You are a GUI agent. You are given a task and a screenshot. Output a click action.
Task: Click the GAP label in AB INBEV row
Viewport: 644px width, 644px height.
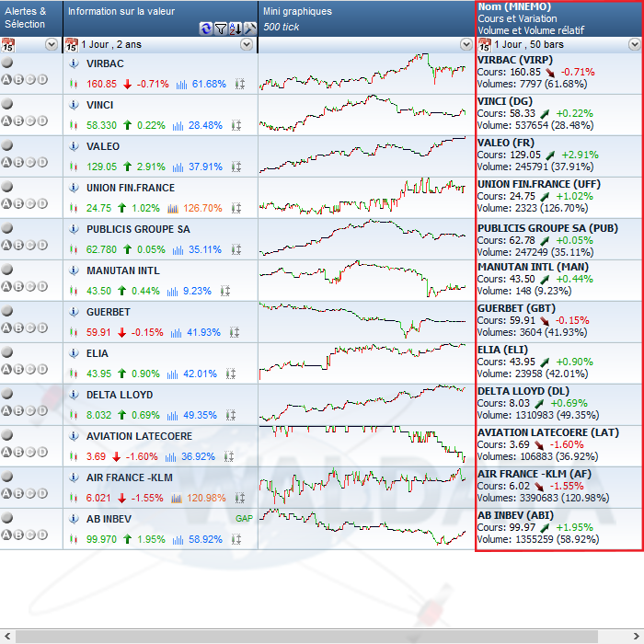[x=244, y=519]
